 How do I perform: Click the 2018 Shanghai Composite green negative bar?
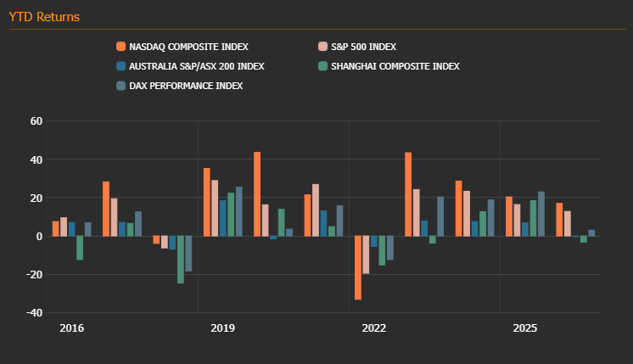click(x=181, y=260)
